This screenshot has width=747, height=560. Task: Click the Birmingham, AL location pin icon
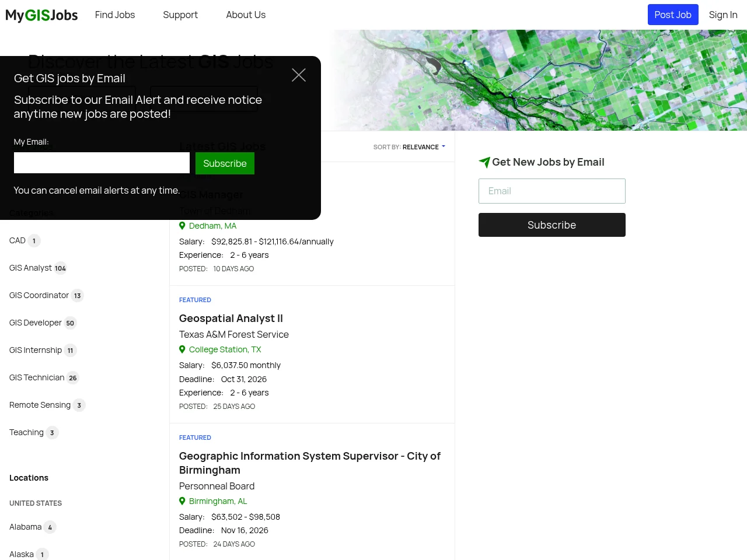coord(182,501)
